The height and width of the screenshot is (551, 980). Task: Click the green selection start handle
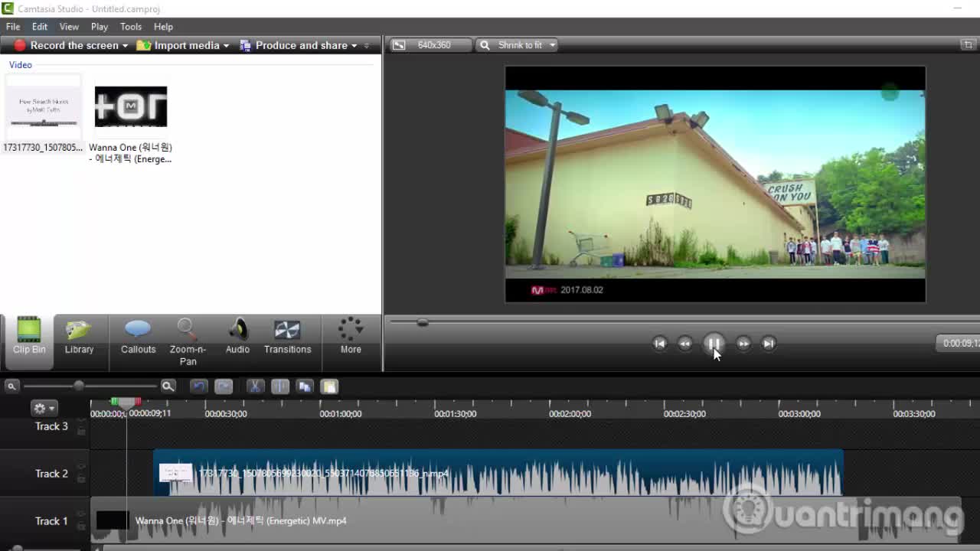[114, 401]
